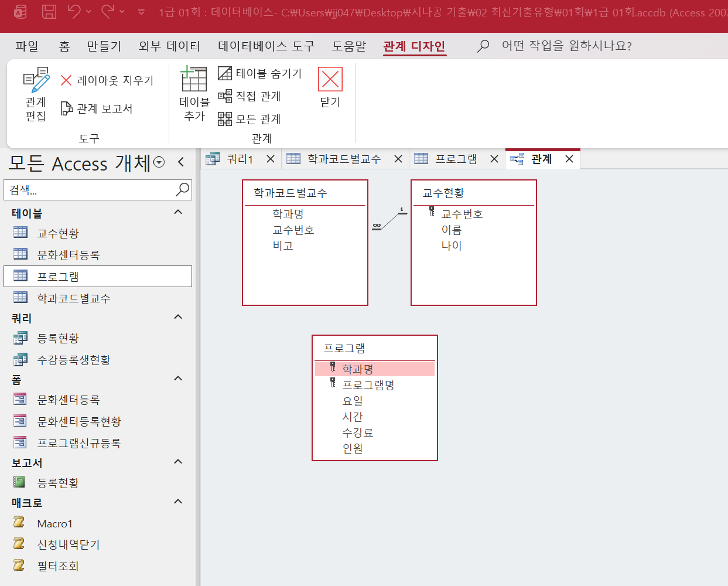Open the navigation pane category dropdown arrow
728x586 pixels.
pos(159,162)
